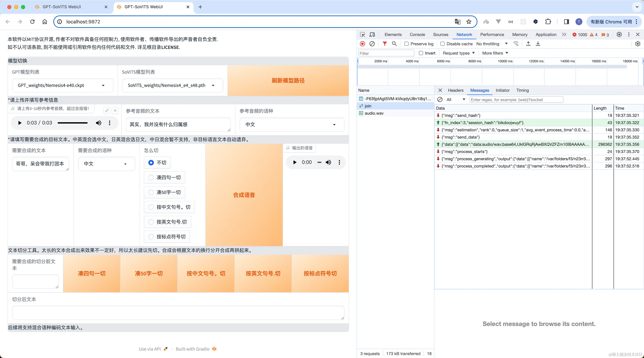The height and width of the screenshot is (358, 644).
Task: Open the GPT模型列表 dropdown
Action: tap(62, 85)
